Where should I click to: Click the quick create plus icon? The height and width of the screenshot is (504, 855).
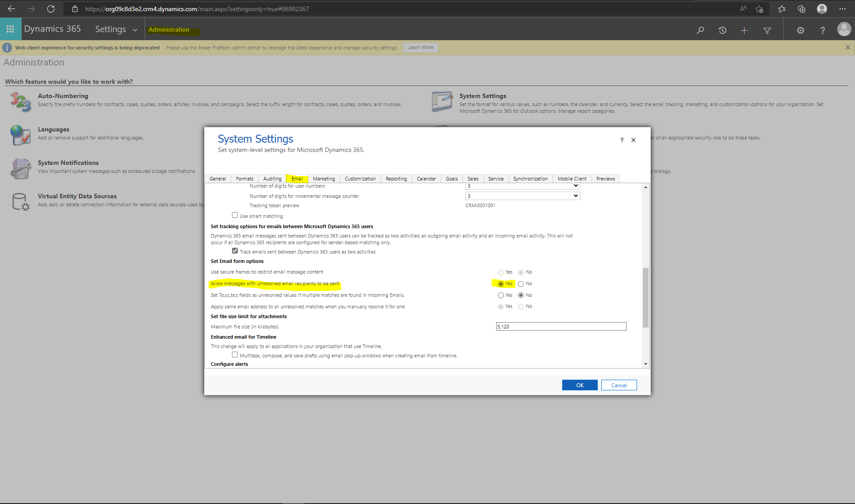click(x=744, y=30)
